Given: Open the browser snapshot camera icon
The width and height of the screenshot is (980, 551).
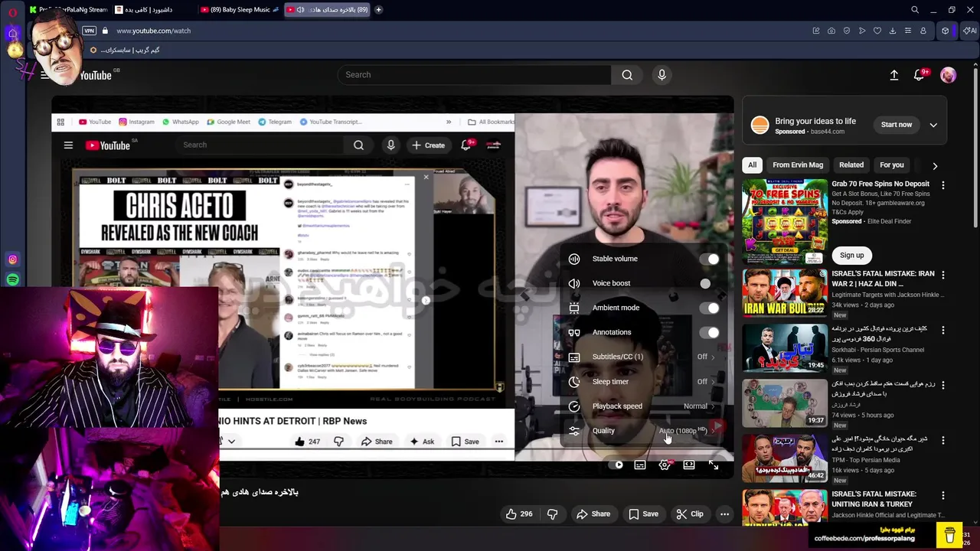Looking at the screenshot, I should click(x=831, y=31).
